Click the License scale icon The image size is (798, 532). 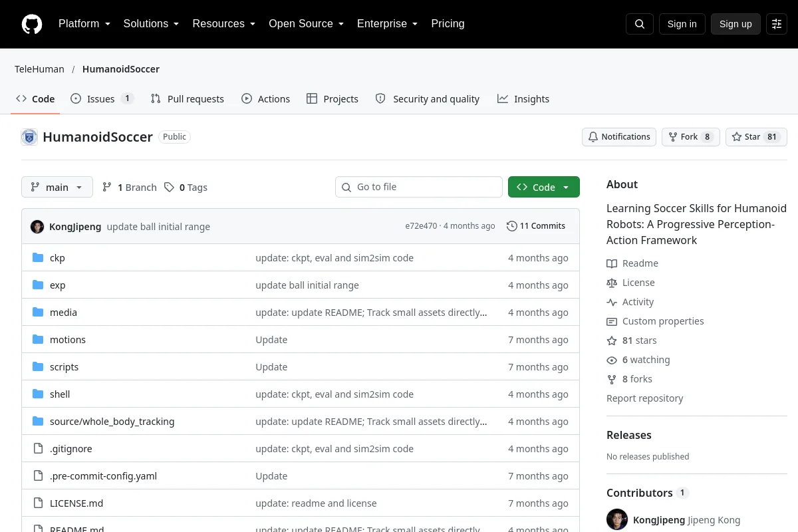tap(612, 283)
